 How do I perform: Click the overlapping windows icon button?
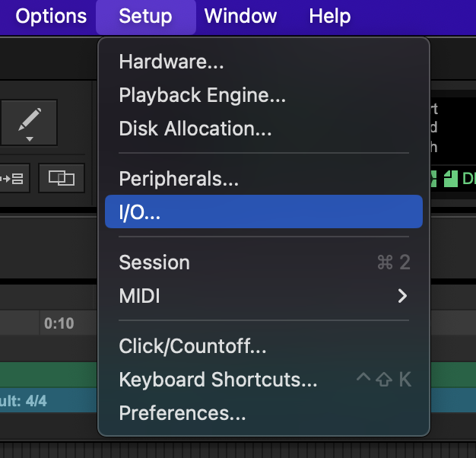coord(62,178)
